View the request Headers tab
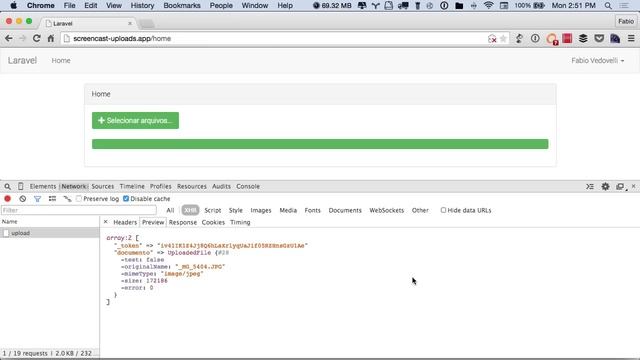 point(125,222)
